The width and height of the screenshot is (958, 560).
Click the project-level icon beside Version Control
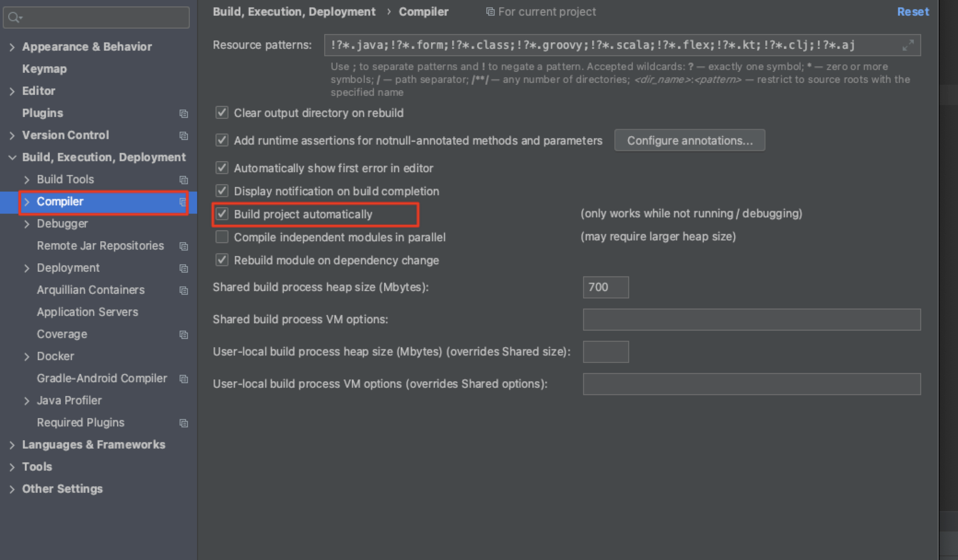click(x=184, y=135)
